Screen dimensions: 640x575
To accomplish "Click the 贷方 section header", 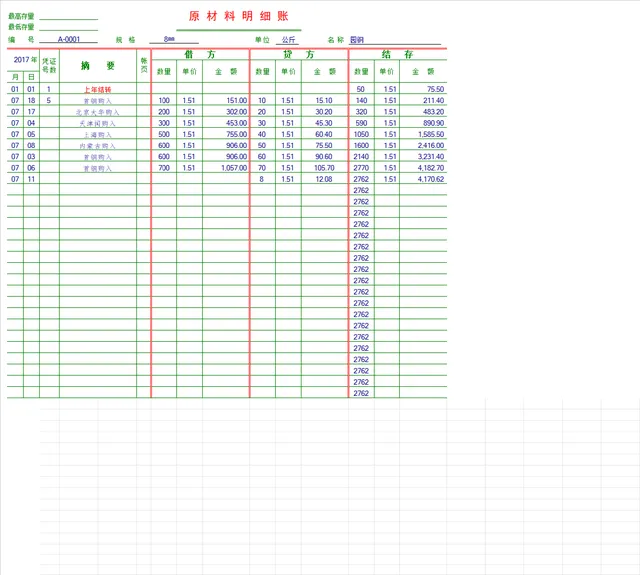I will [299, 54].
